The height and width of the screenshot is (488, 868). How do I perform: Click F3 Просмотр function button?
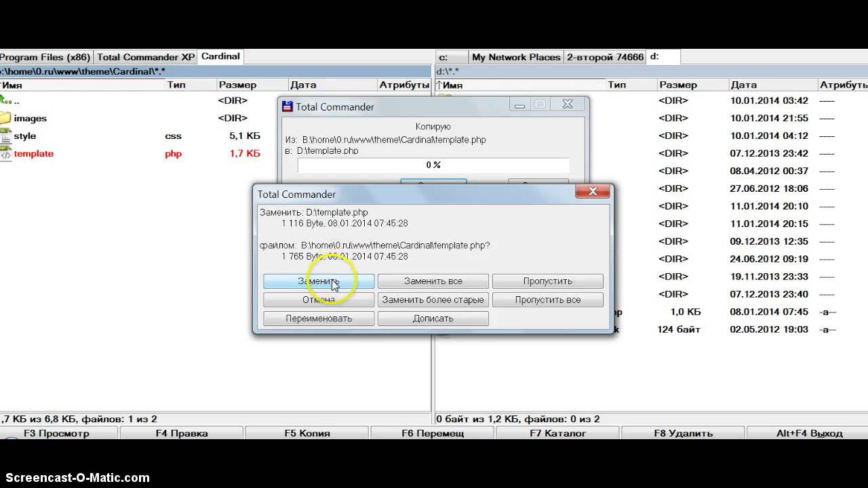(58, 433)
